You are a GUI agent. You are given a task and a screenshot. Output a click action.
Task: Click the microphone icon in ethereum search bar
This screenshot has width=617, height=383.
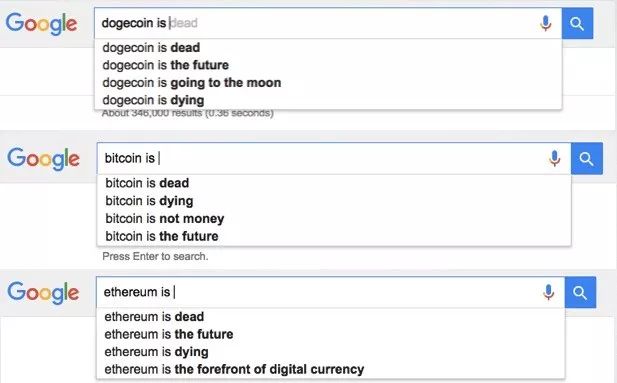pos(549,292)
